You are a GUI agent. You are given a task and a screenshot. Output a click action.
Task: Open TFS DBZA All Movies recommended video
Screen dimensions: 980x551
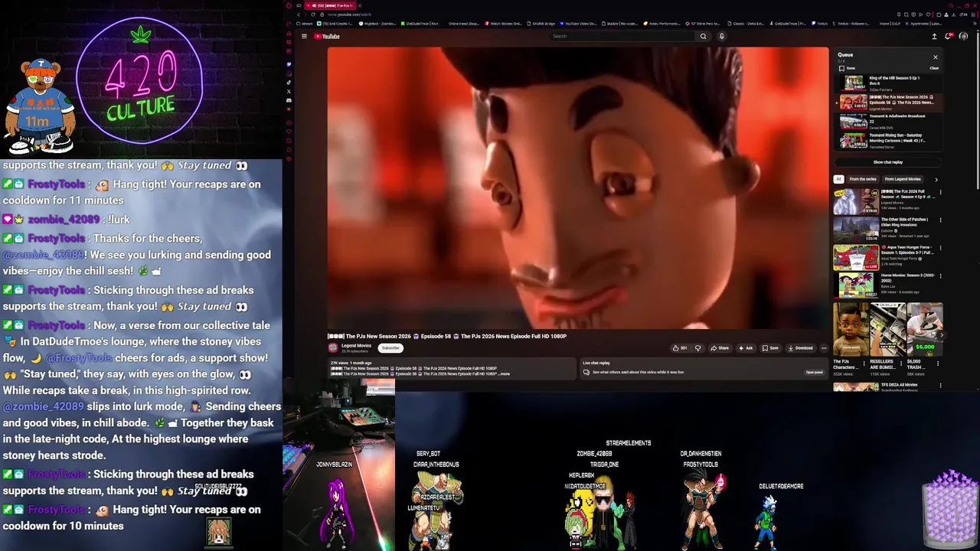pyautogui.click(x=888, y=386)
